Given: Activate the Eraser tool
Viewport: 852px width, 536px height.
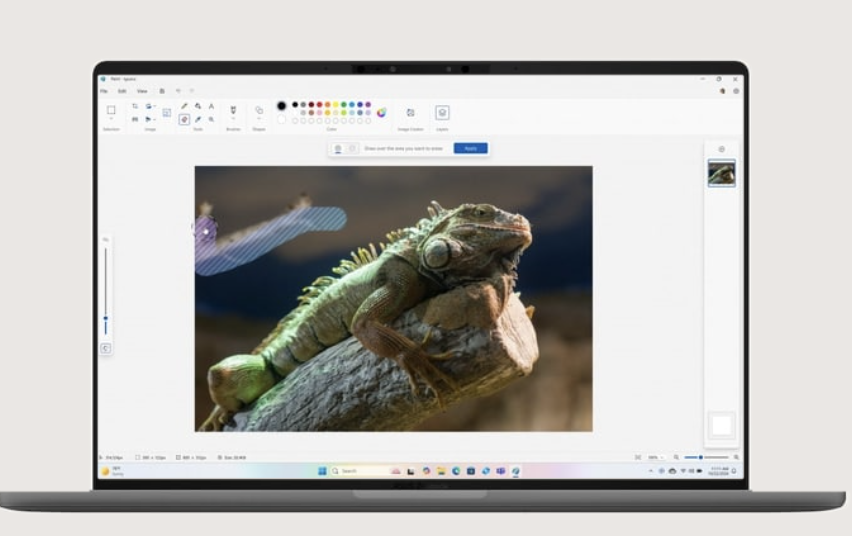Looking at the screenshot, I should pyautogui.click(x=184, y=119).
